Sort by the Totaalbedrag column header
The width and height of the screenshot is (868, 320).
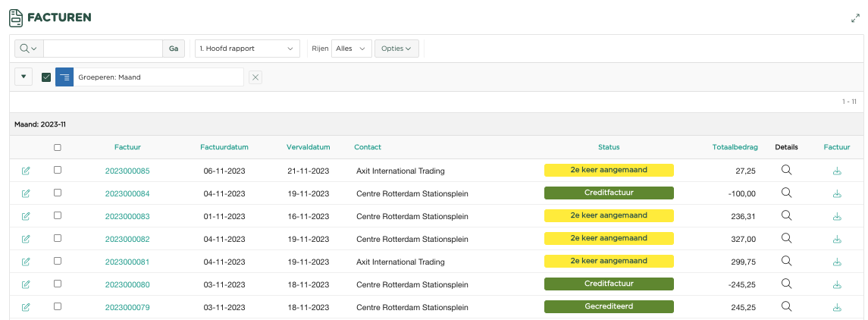pos(735,147)
